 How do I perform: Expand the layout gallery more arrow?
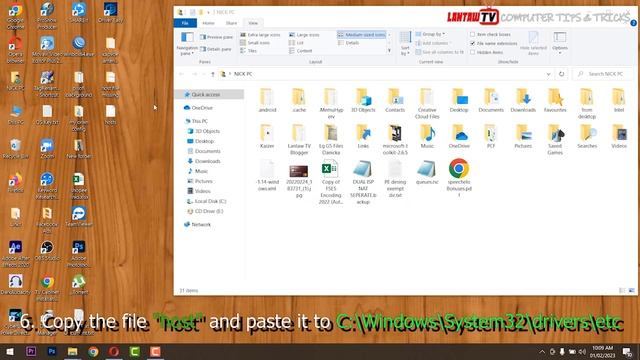click(389, 51)
